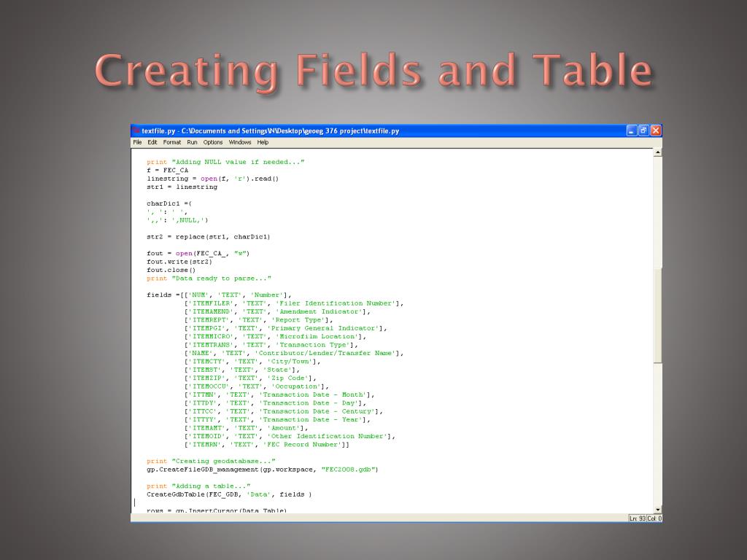Image resolution: width=747 pixels, height=560 pixels.
Task: Click the 'Adding a table...' string
Action: pyautogui.click(x=211, y=486)
